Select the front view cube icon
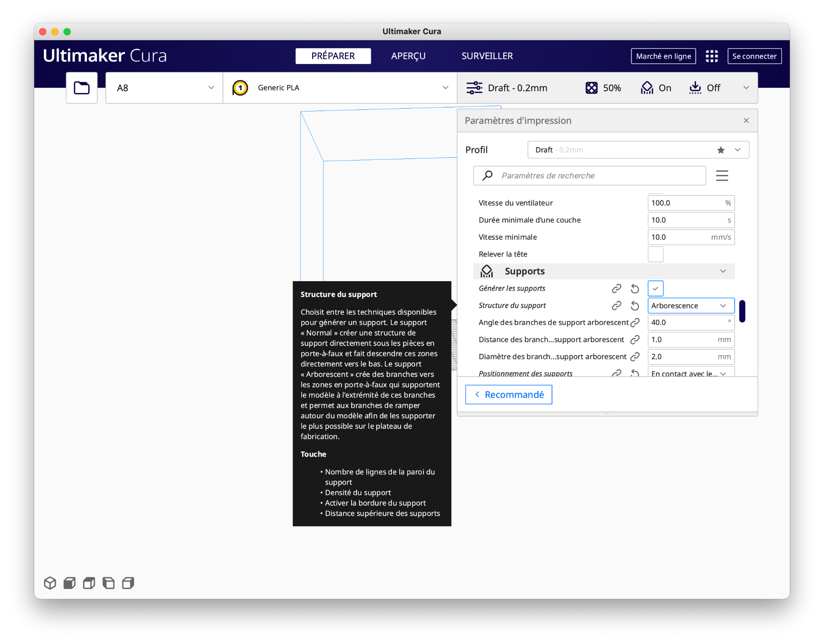 [70, 583]
